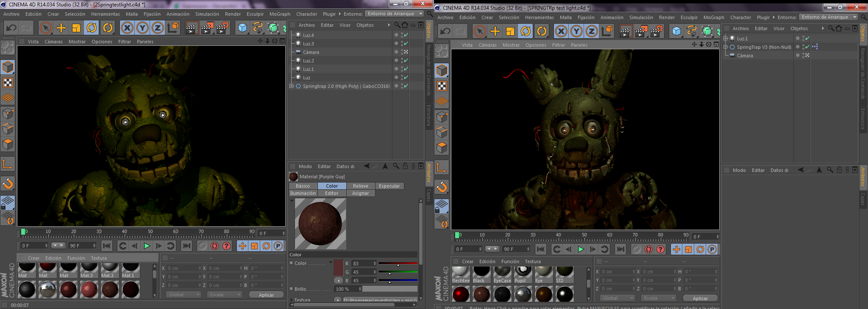Click Aplicar button in left window
This screenshot has width=868, height=309.
(x=266, y=295)
